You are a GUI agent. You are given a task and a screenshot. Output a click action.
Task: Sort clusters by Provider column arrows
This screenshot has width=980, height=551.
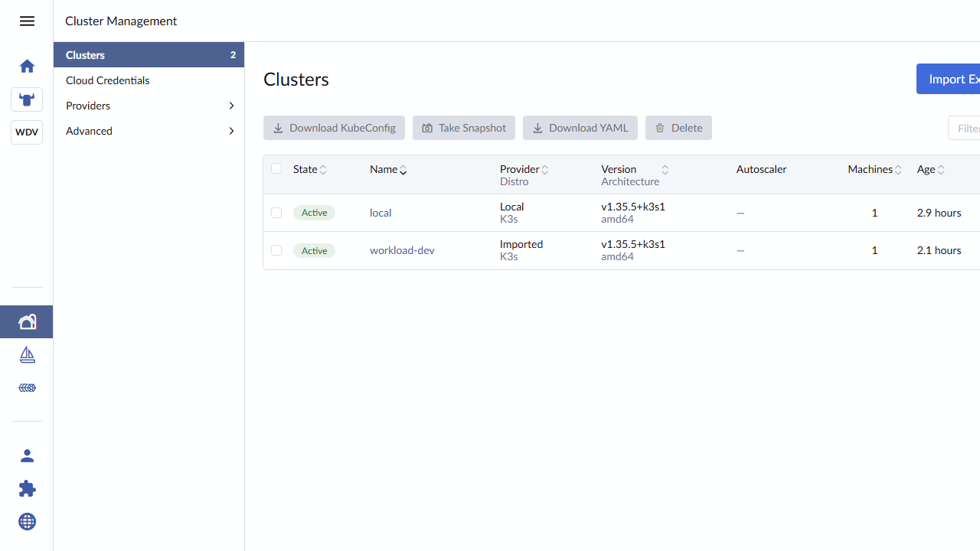coord(545,170)
